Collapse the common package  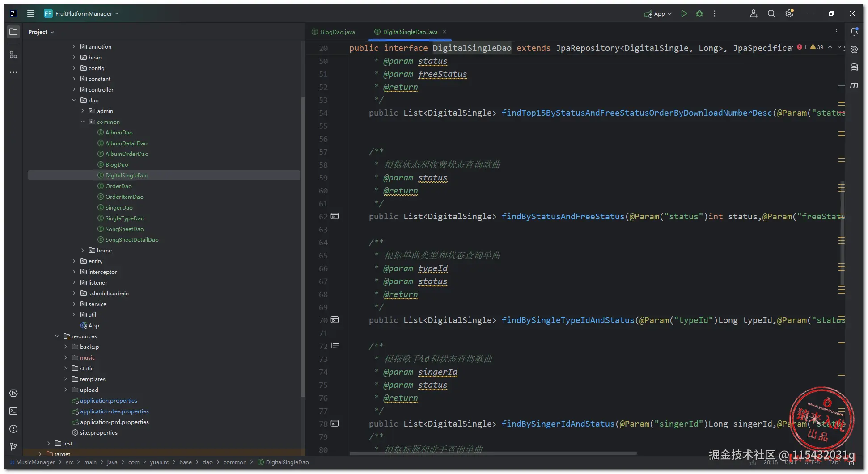83,122
